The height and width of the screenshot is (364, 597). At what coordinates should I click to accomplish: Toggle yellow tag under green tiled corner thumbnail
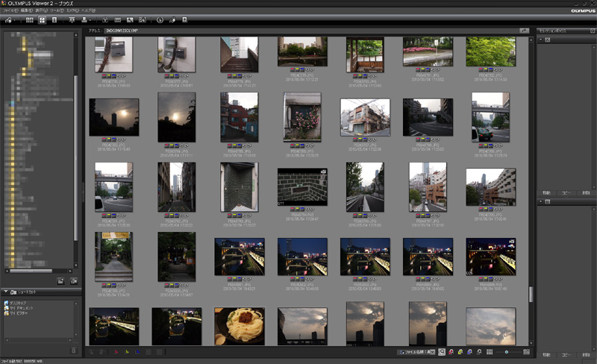coord(234,216)
